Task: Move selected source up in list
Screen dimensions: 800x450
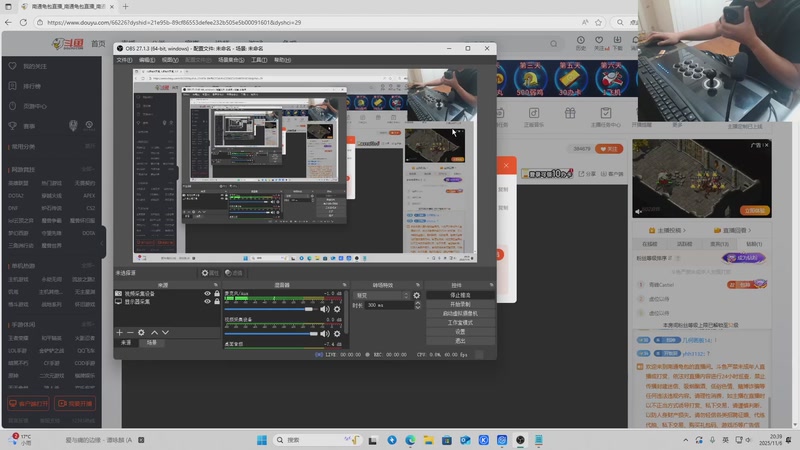Action: [155, 333]
